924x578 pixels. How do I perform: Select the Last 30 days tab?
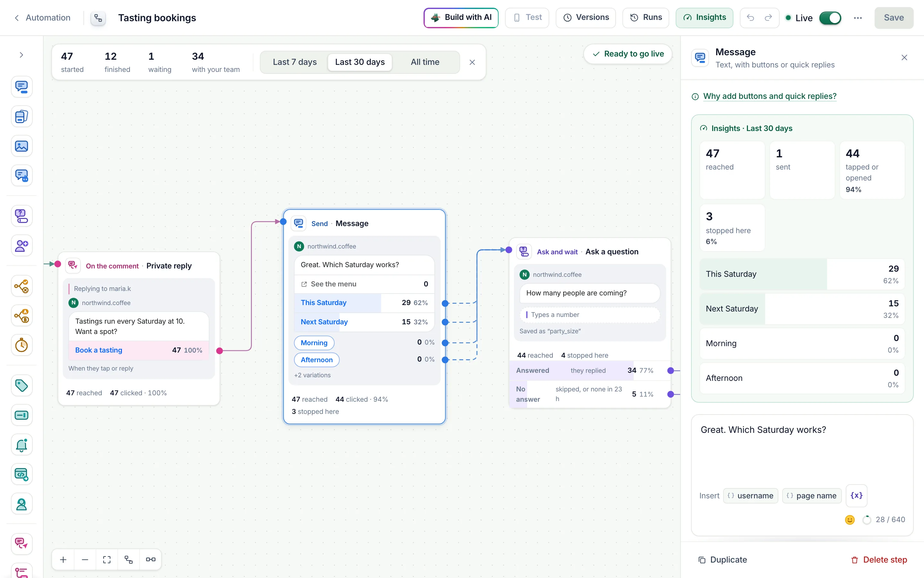[360, 62]
